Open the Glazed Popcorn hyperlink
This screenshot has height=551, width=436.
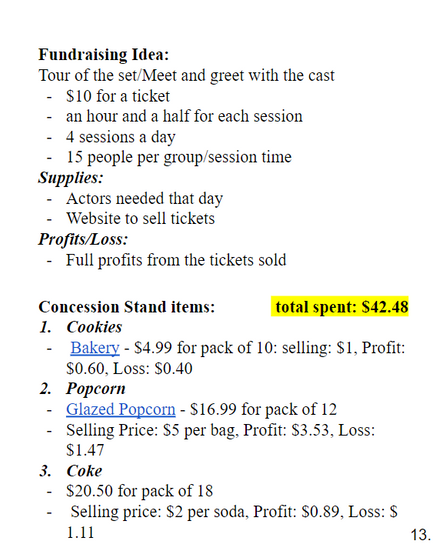pyautogui.click(x=121, y=409)
